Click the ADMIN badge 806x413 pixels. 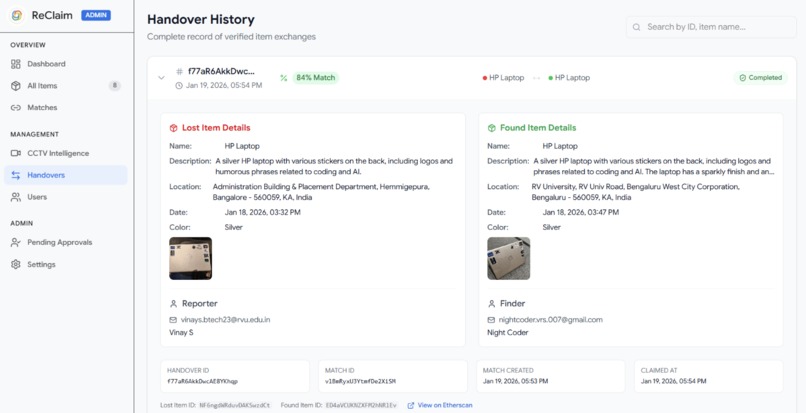(96, 15)
